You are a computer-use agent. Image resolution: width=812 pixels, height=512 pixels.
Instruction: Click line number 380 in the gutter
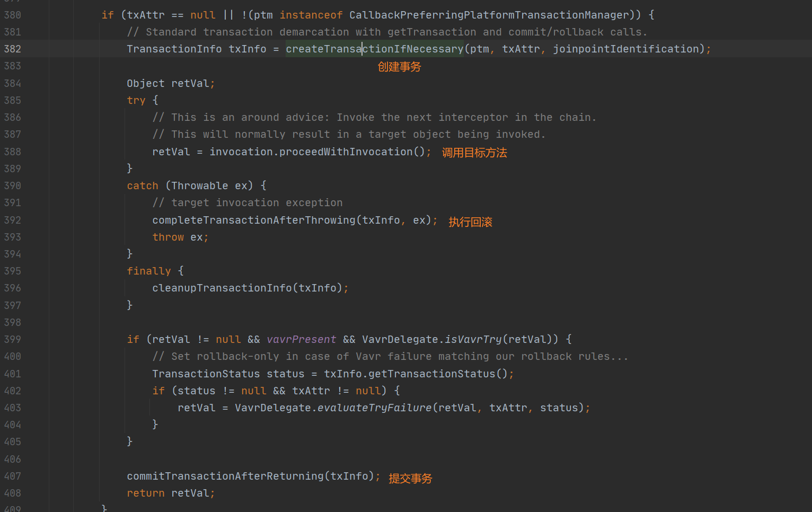click(x=13, y=15)
